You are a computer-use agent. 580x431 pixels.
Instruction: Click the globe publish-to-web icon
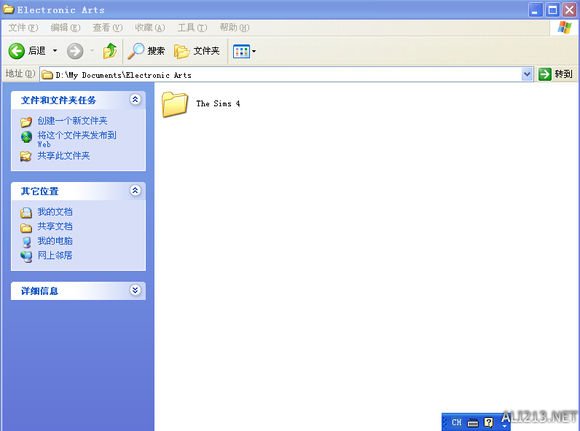[x=26, y=137]
